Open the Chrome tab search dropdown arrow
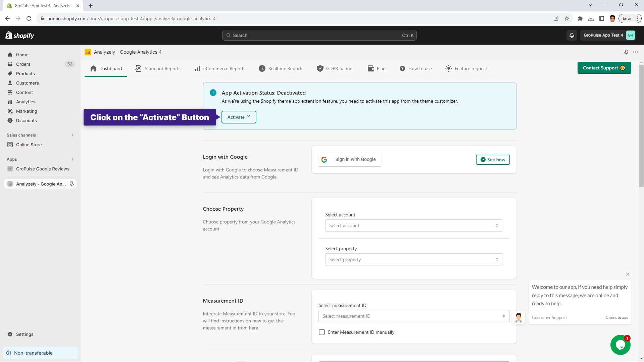644x362 pixels. [x=590, y=5]
